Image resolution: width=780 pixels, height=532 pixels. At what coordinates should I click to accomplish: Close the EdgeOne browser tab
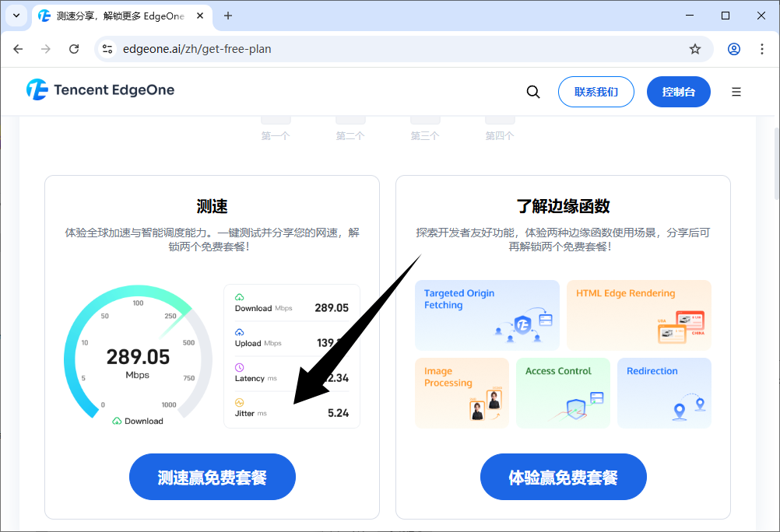[x=201, y=16]
